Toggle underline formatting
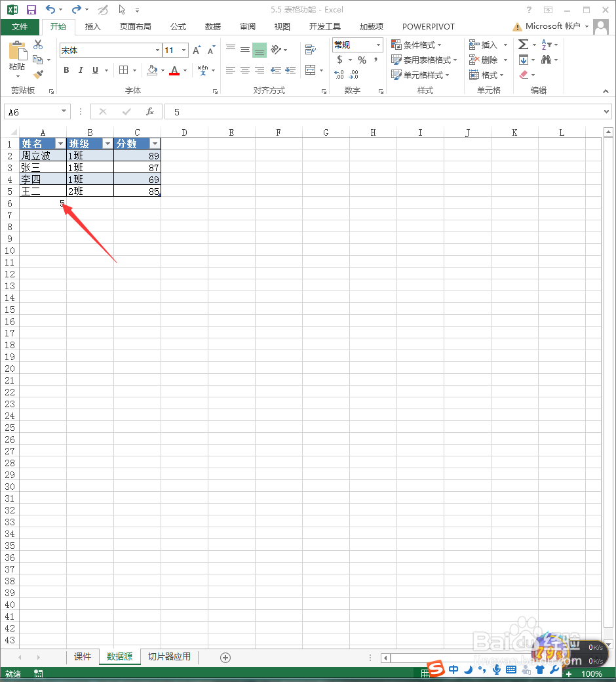This screenshot has width=616, height=682. [x=95, y=70]
